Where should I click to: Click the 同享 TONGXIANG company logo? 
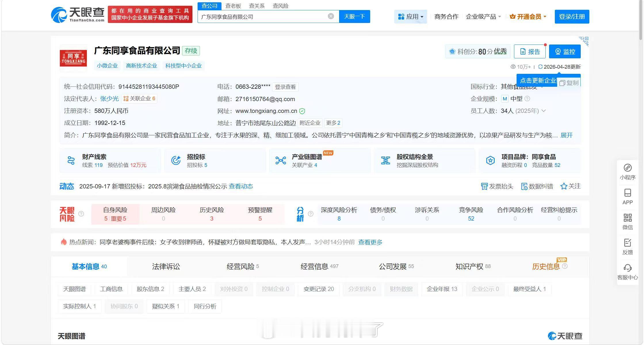(73, 58)
